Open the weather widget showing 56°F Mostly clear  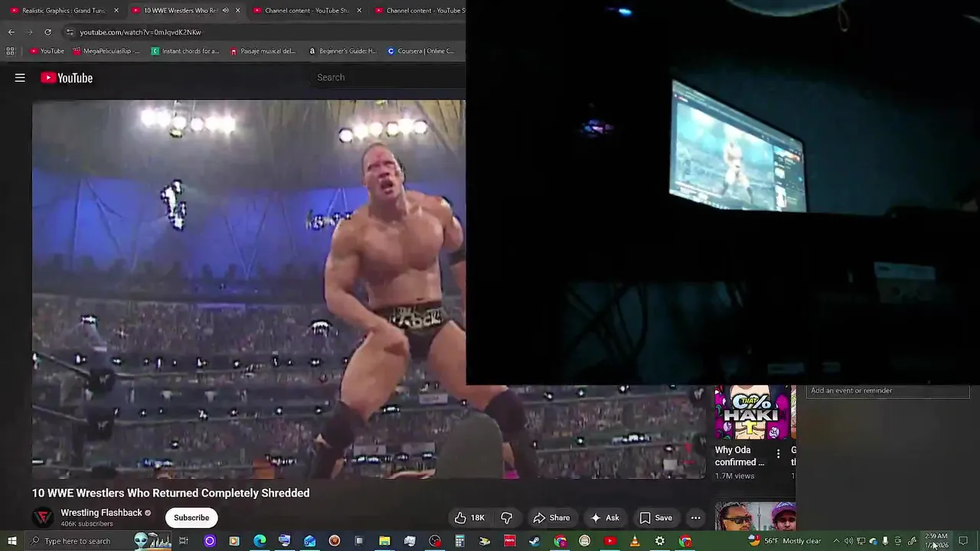pos(786,541)
